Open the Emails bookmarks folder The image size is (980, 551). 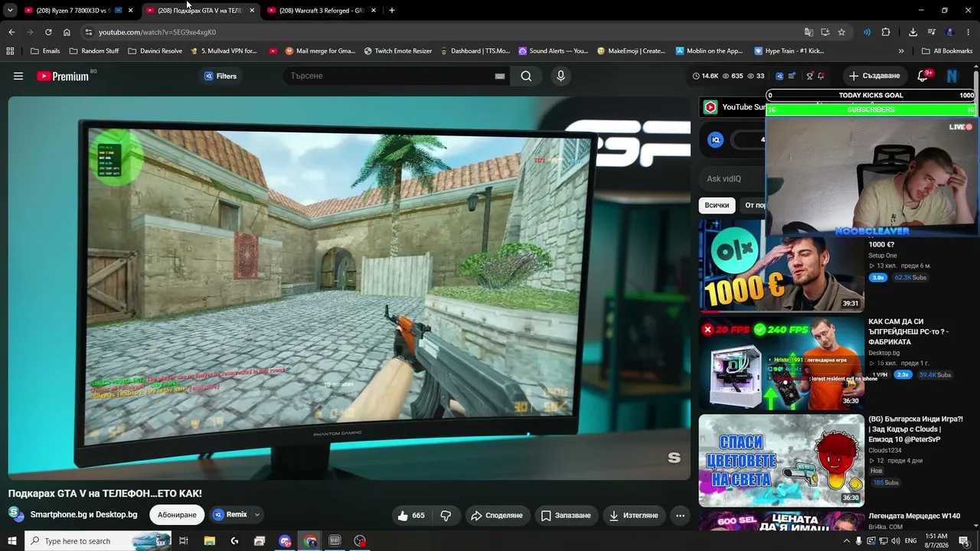click(44, 51)
